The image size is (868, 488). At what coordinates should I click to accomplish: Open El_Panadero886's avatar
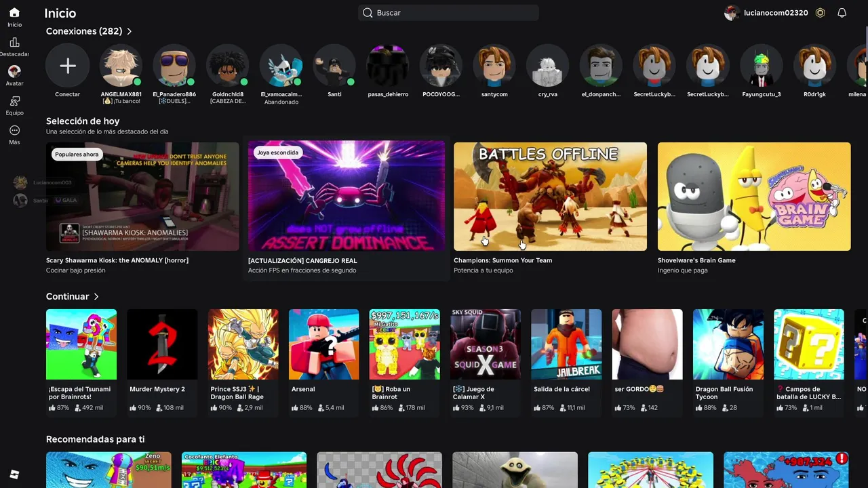coord(174,66)
